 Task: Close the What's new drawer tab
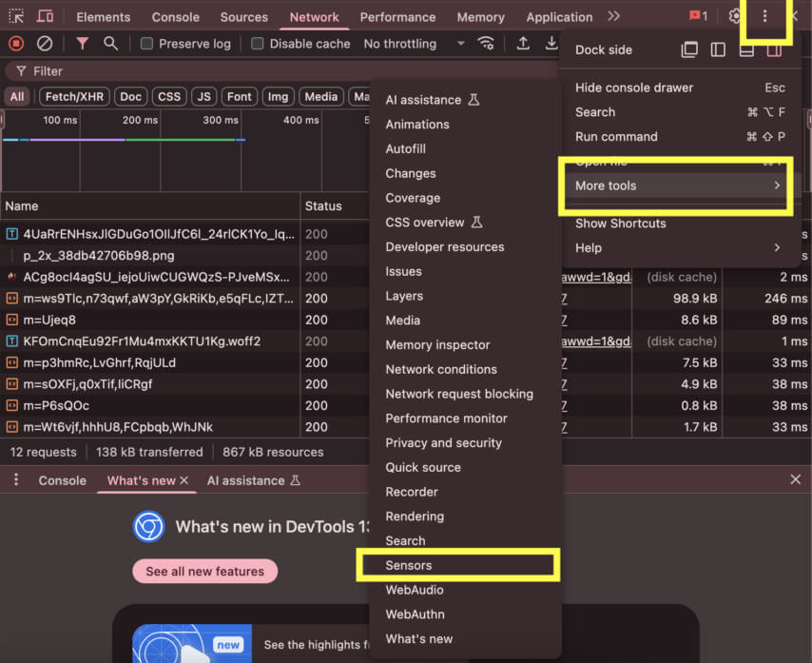[184, 480]
